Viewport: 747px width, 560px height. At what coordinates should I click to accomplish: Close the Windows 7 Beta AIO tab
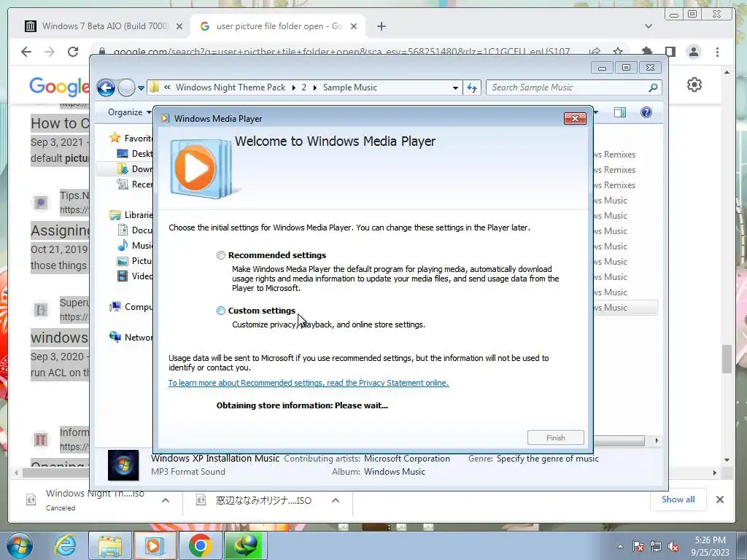point(179,26)
